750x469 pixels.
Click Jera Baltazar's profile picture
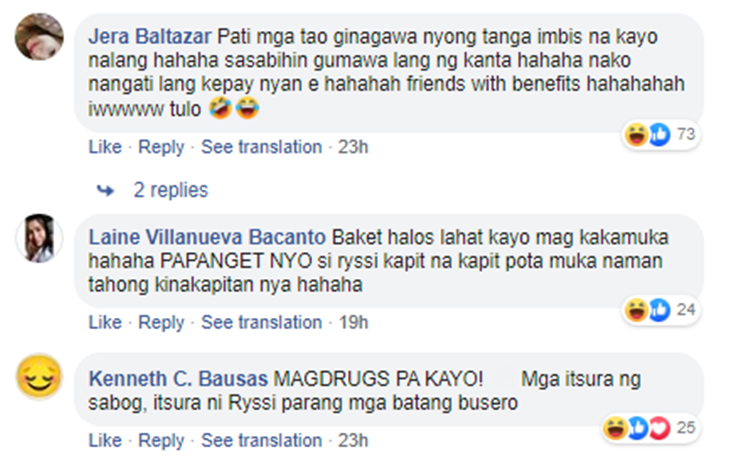tap(39, 37)
